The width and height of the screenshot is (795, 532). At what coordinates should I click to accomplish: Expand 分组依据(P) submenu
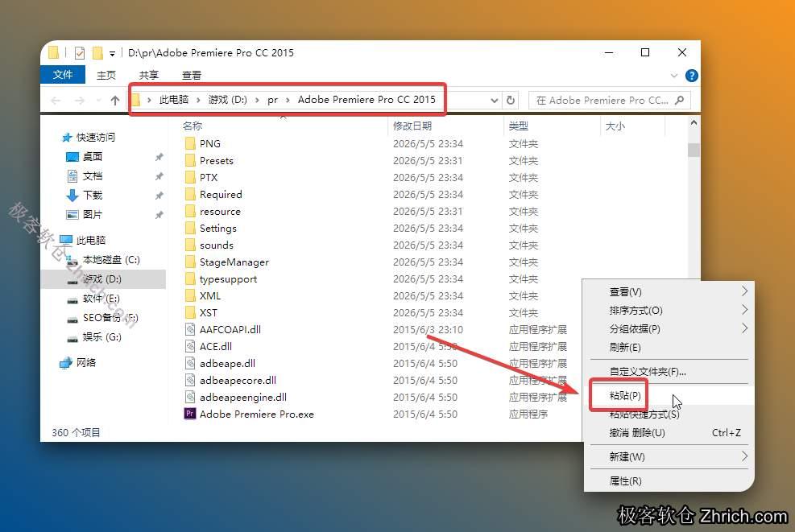(x=669, y=329)
